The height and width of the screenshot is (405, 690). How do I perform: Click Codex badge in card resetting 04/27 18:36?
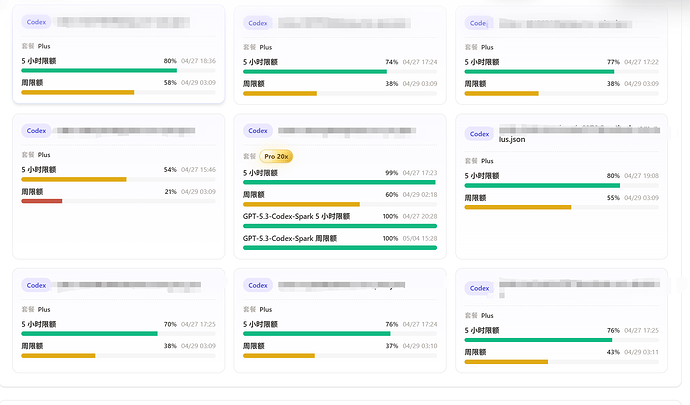[x=36, y=22]
